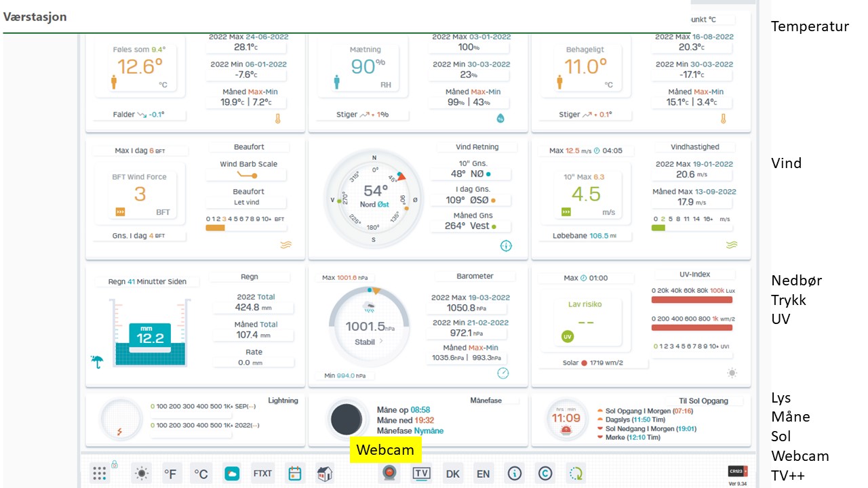Click the compass icon in Vind Retning panel
The height and width of the screenshot is (488, 868).
coord(506,245)
